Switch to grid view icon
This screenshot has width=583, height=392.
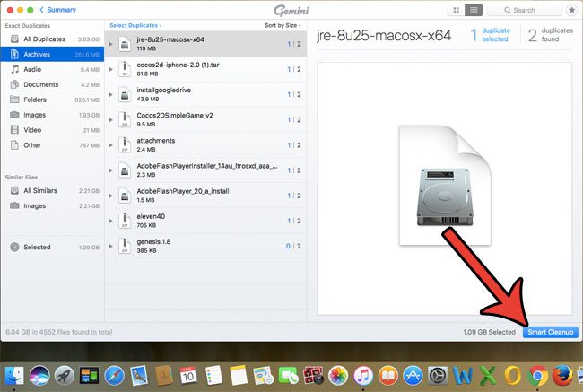(456, 10)
